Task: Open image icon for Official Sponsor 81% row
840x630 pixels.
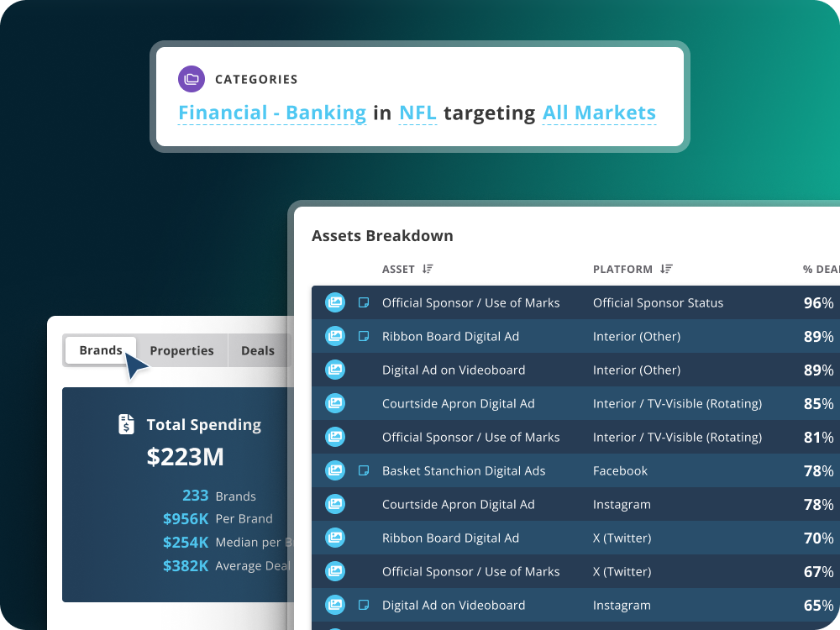Action: click(335, 437)
